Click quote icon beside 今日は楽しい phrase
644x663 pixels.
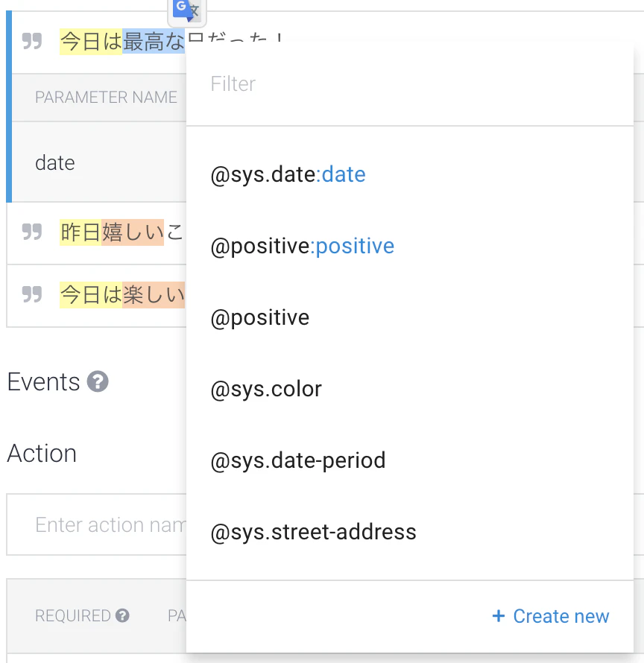[32, 294]
